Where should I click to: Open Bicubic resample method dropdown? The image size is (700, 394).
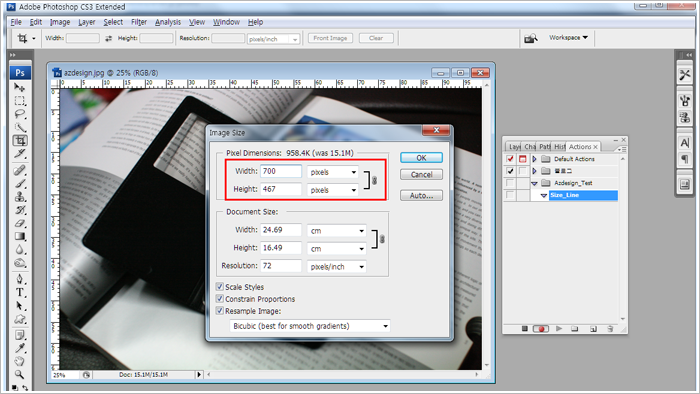click(310, 326)
